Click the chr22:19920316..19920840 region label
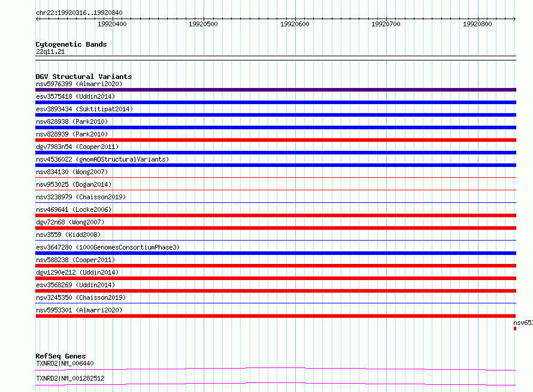Viewport: 533px width, 392px height. tap(79, 13)
